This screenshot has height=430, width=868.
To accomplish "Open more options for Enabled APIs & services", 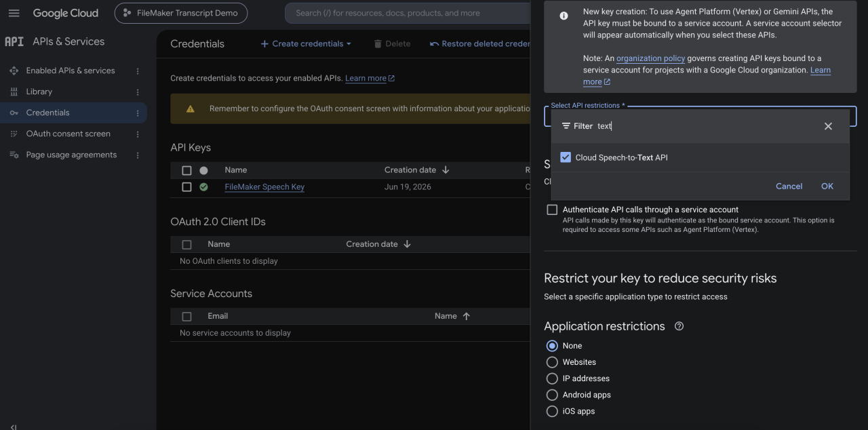I will click(138, 71).
